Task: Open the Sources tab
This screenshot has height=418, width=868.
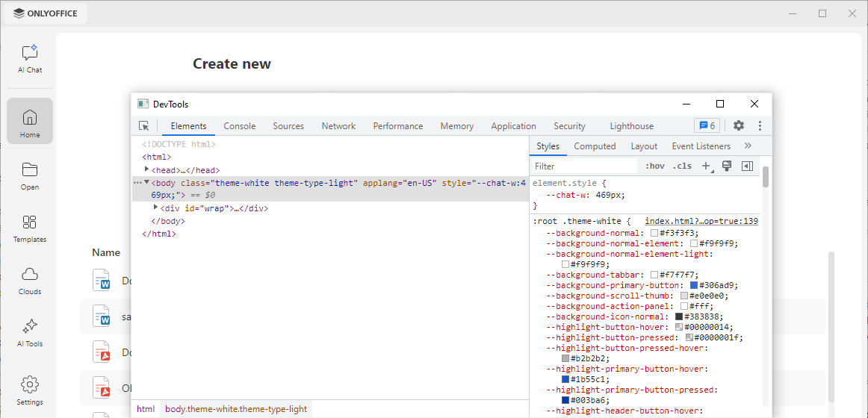Action: click(x=288, y=126)
